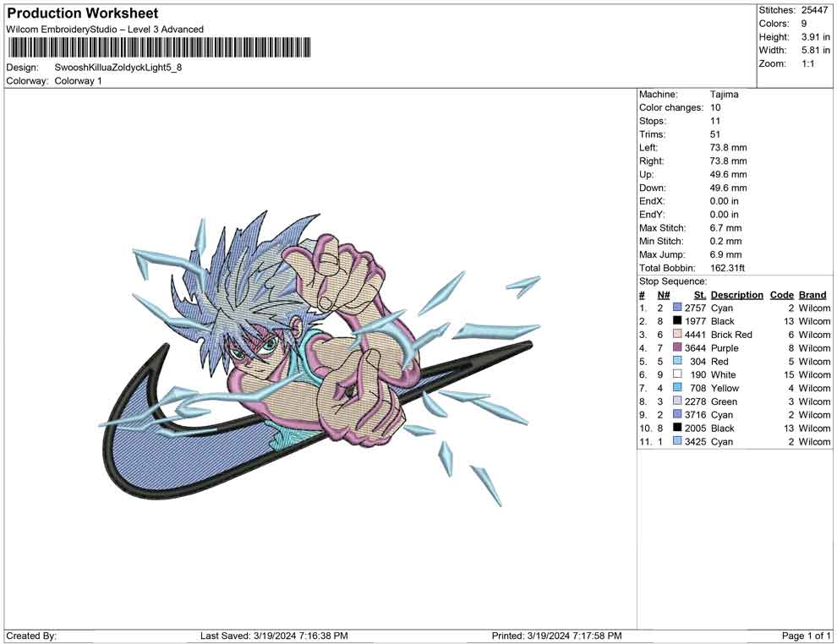Pick the 2278 Green swatch
This screenshot has height=644, width=837.
tap(677, 401)
